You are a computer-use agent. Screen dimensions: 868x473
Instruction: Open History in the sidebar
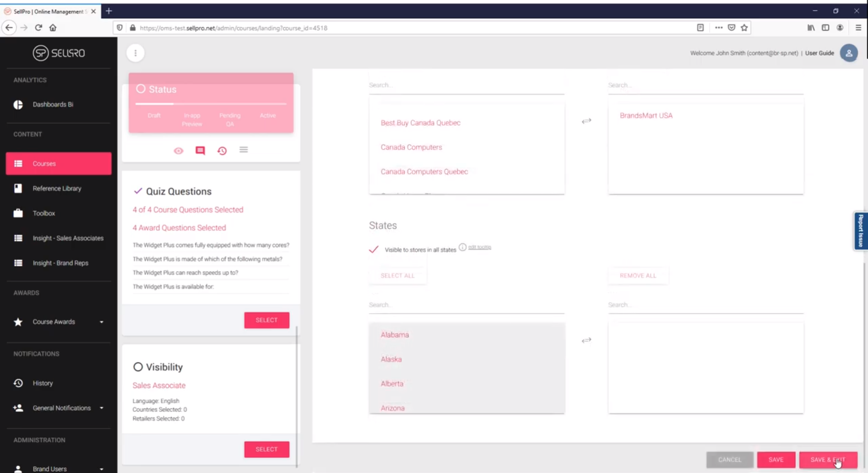tap(59, 383)
